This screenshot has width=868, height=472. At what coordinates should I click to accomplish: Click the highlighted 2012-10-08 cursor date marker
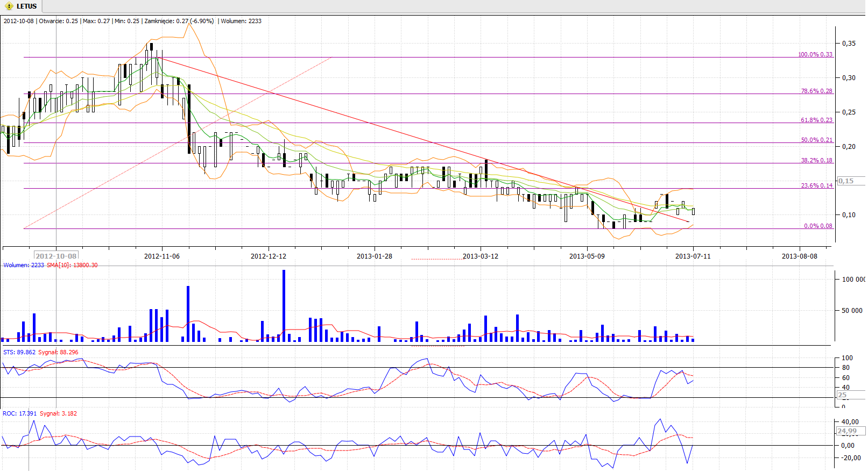56,256
